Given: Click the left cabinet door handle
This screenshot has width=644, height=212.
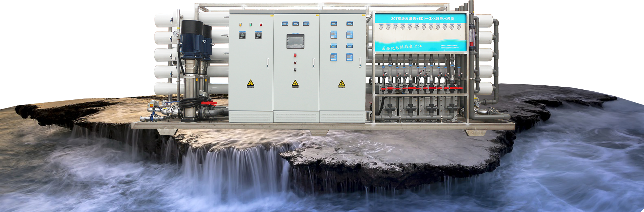Looking at the screenshot, I should point(268,63).
